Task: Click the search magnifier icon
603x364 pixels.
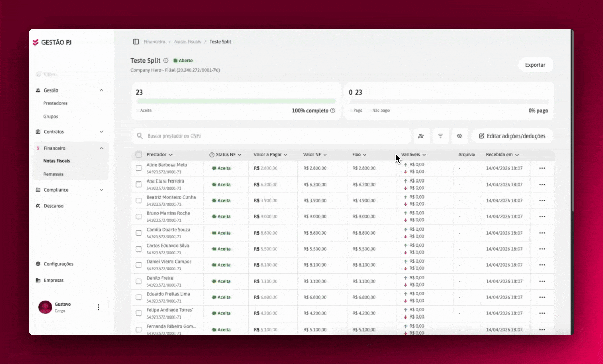Action: click(140, 135)
